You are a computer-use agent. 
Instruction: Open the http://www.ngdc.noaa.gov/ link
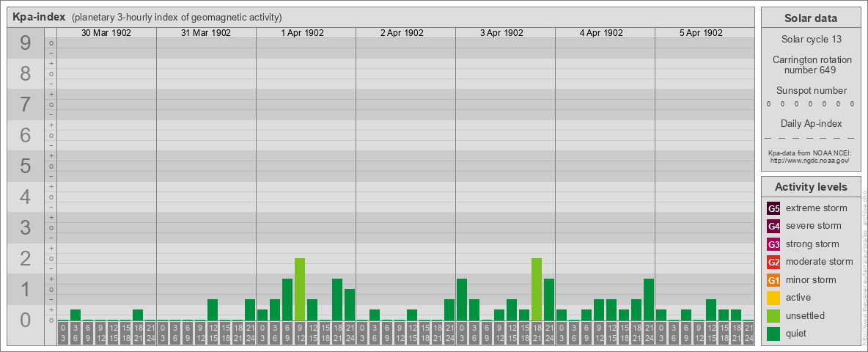811,160
